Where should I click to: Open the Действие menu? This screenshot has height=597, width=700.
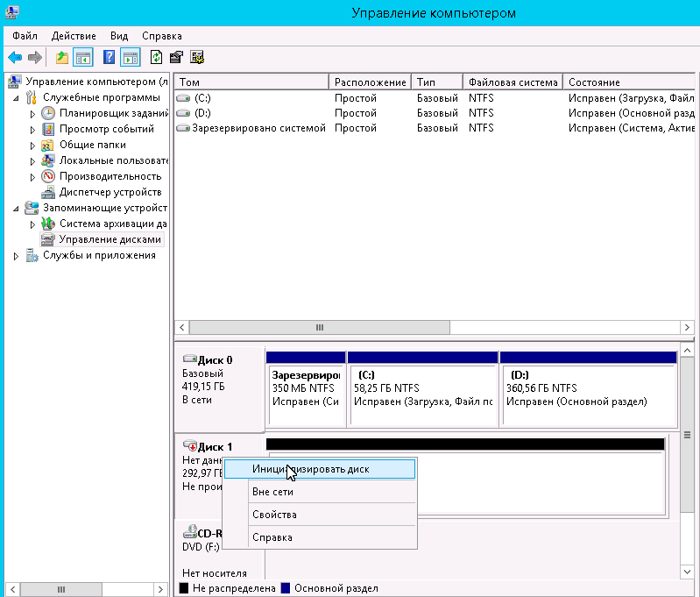pyautogui.click(x=74, y=36)
